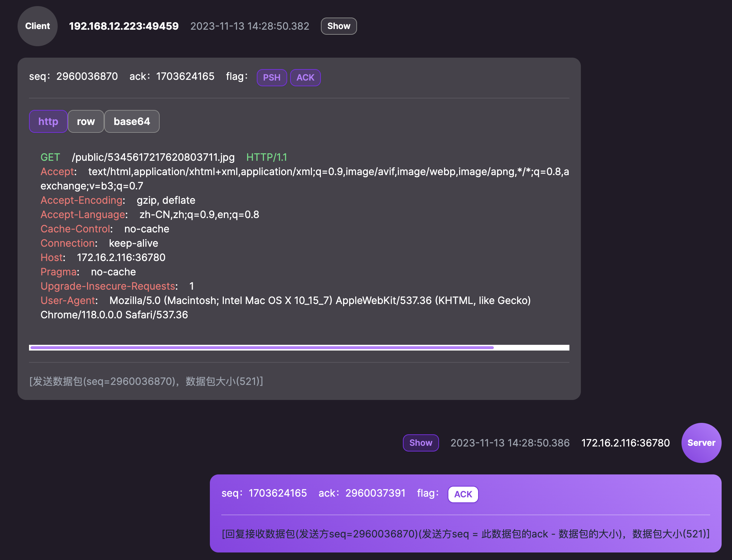Toggle Show button next to client timestamp

click(339, 26)
